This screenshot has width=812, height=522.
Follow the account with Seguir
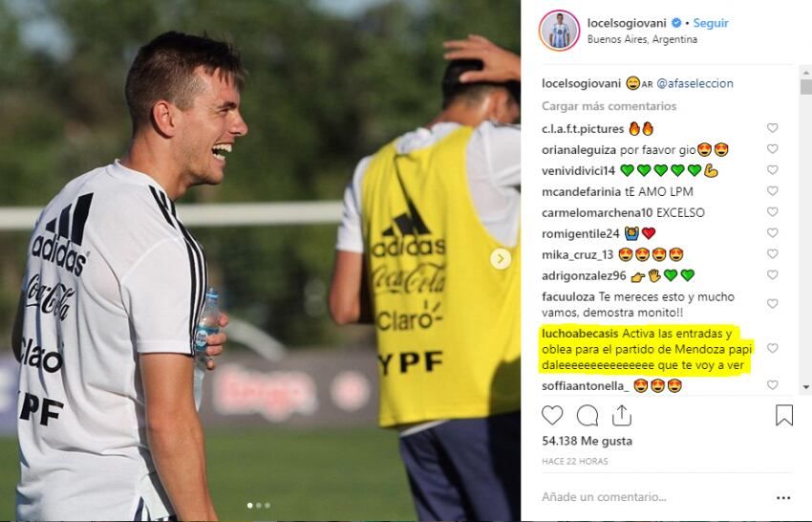tap(711, 23)
